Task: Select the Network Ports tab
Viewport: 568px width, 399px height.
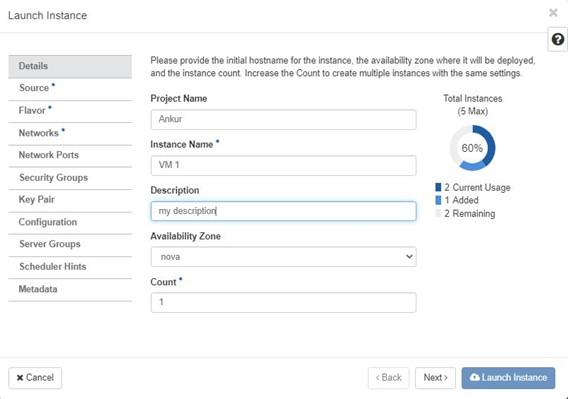Action: [x=70, y=155]
